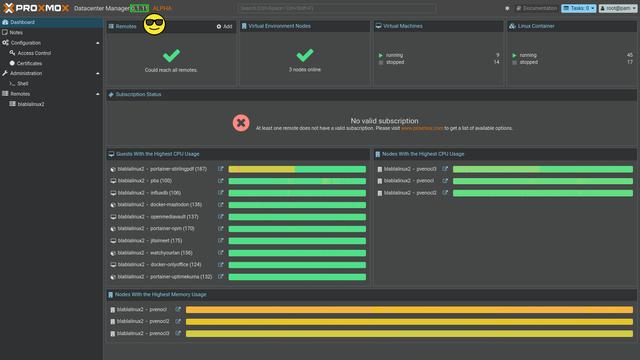Go to Access Control
Viewport: 640px width, 360px height.
click(51, 53)
